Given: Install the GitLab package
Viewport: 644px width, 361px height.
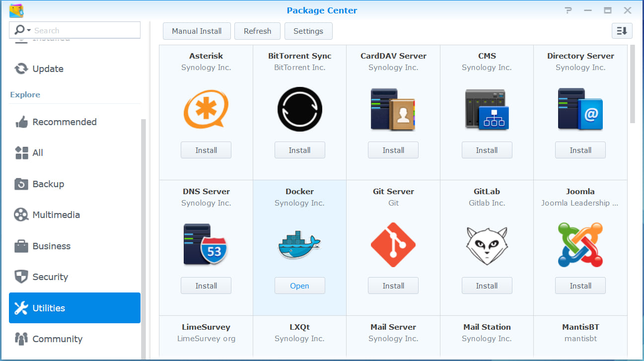Looking at the screenshot, I should tap(487, 286).
